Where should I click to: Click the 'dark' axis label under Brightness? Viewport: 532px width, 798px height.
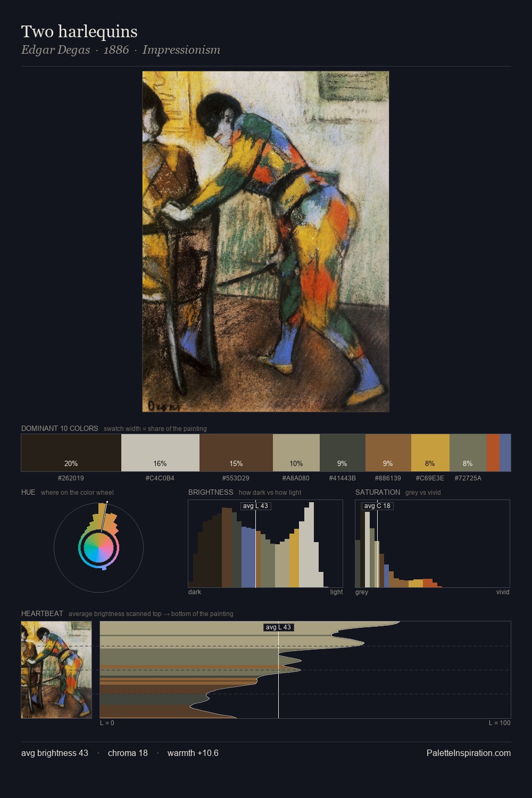[x=195, y=592]
